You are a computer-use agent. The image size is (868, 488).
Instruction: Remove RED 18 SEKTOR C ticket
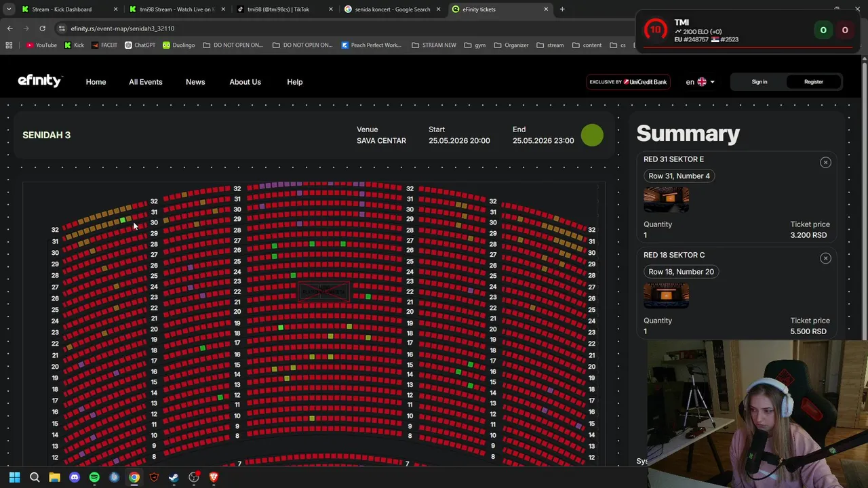(825, 258)
